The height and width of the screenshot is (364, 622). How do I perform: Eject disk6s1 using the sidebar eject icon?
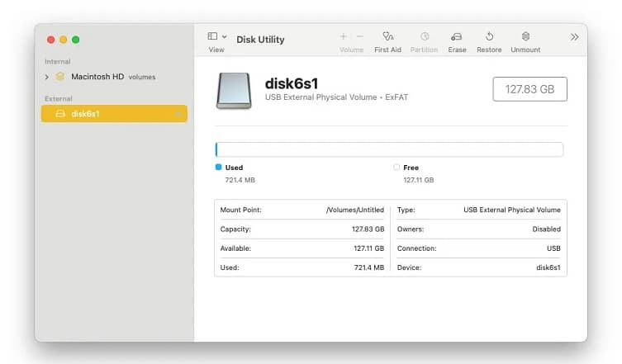(x=178, y=114)
